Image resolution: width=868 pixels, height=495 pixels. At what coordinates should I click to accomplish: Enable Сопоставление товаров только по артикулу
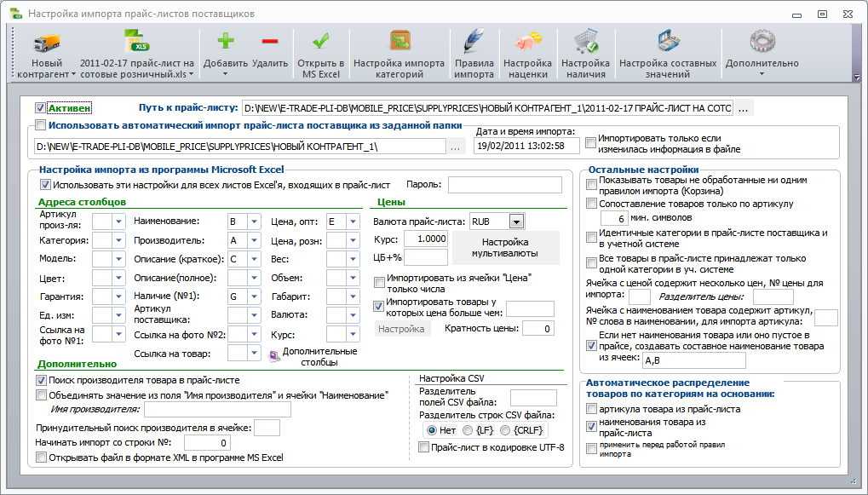pos(591,204)
